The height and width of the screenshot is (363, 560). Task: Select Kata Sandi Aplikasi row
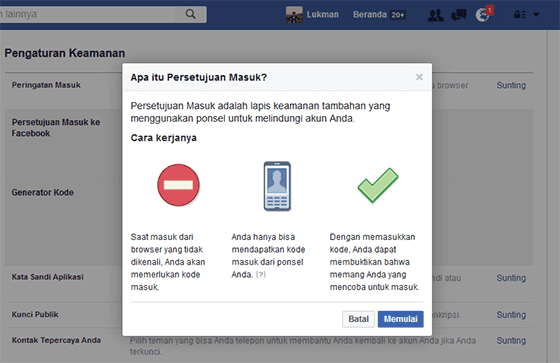click(269, 284)
